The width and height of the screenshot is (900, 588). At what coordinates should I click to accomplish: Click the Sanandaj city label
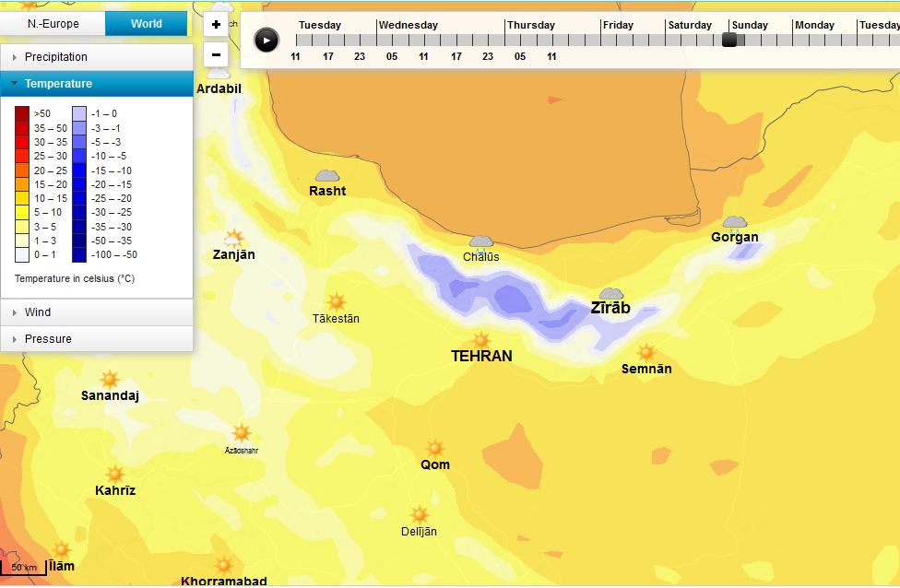(110, 395)
